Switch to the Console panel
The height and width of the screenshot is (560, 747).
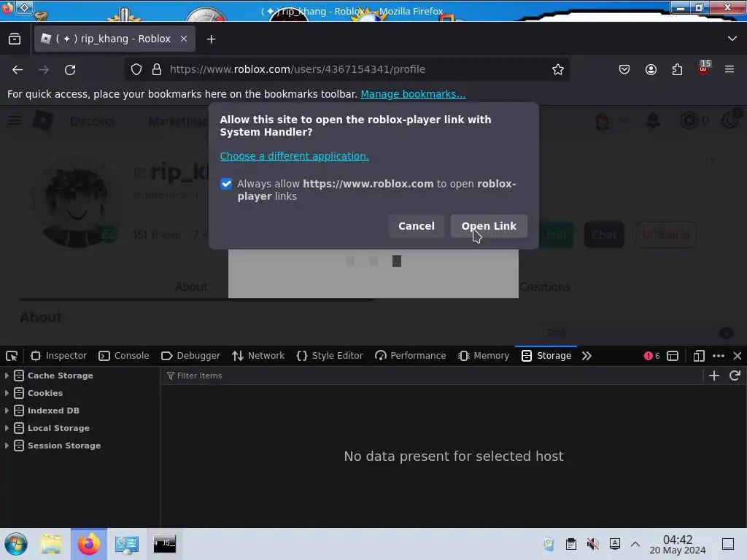[124, 356]
